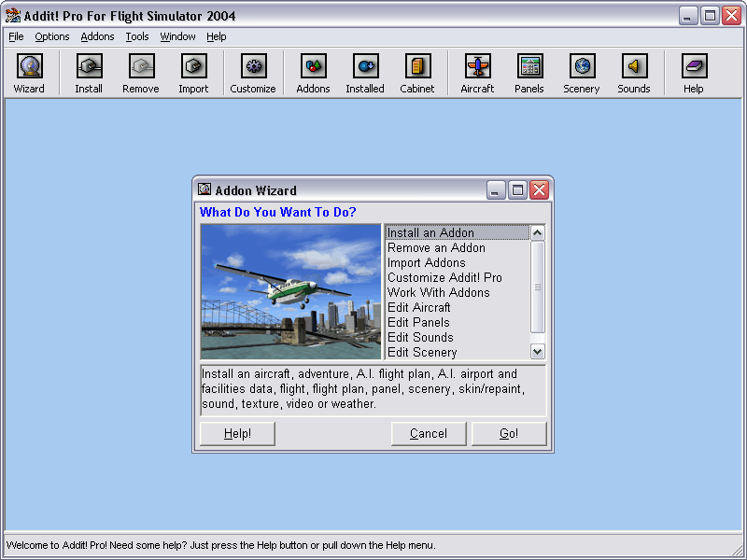Image resolution: width=747 pixels, height=560 pixels.
Task: Open the Cabinet toolbar icon
Action: point(417,66)
